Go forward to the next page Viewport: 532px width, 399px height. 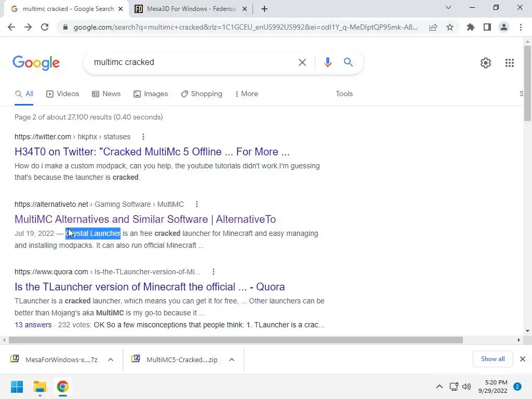point(28,27)
